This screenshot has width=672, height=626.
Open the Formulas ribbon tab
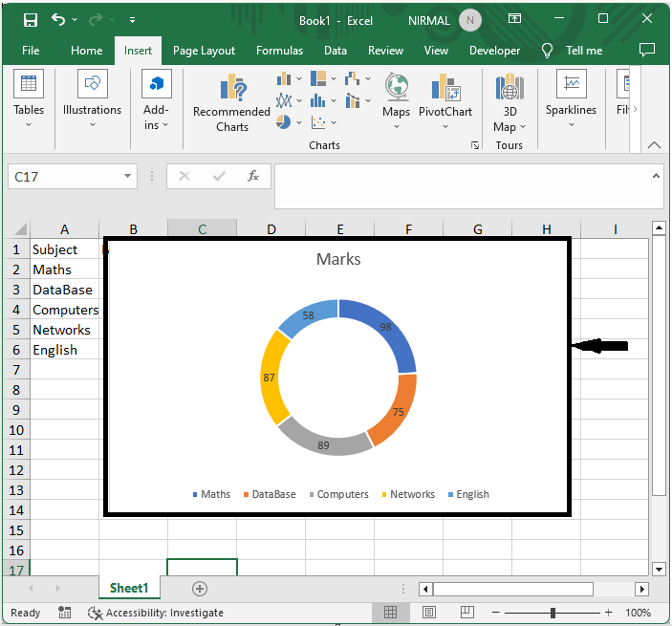(279, 51)
